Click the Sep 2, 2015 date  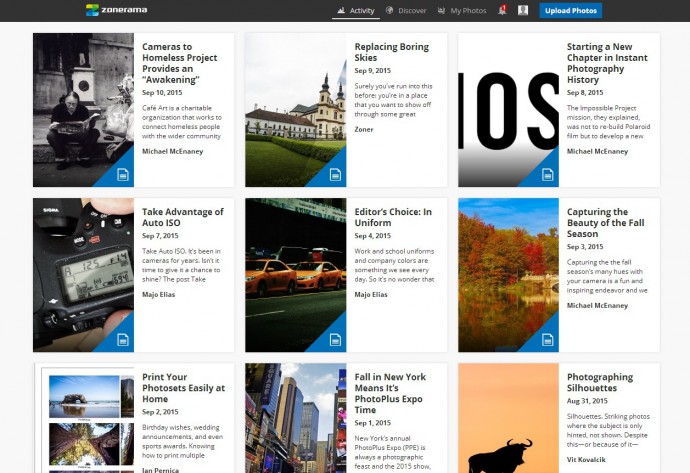coord(160,411)
